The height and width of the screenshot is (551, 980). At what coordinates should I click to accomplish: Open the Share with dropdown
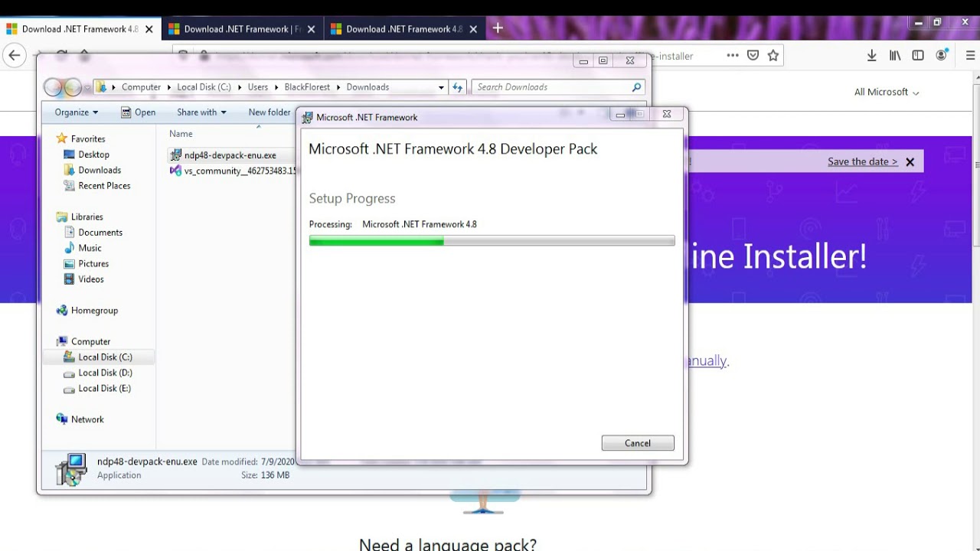(x=201, y=112)
